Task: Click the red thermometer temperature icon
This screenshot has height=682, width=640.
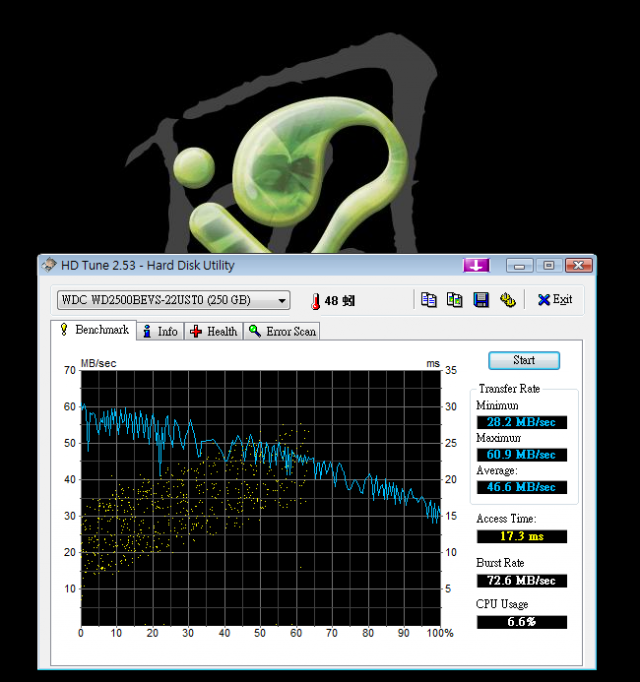Action: (x=315, y=301)
